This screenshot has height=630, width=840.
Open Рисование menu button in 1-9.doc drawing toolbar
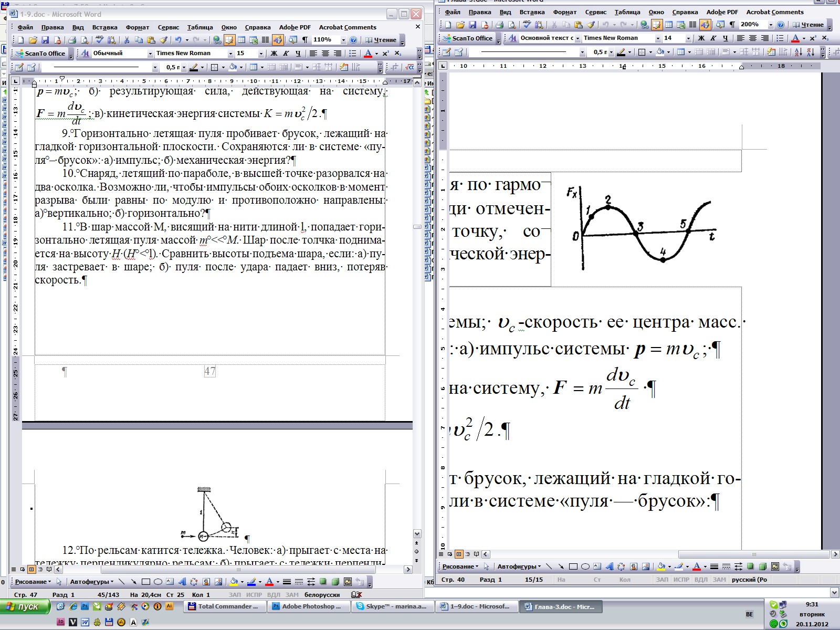pyautogui.click(x=33, y=582)
